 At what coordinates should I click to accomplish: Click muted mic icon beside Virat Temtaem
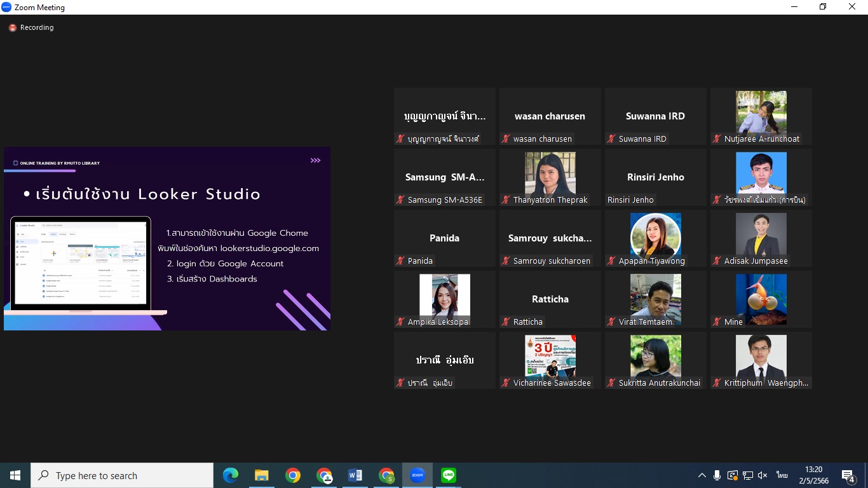point(611,322)
